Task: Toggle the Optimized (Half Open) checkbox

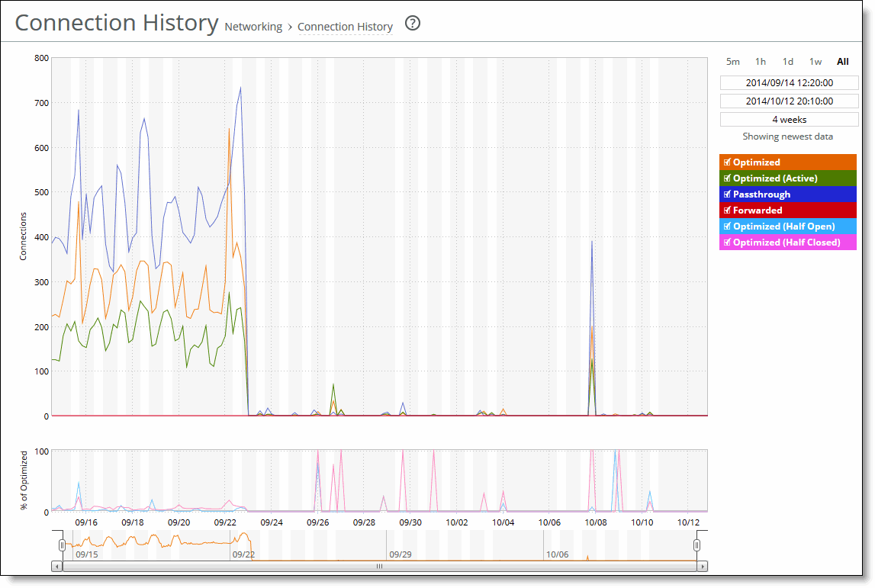Action: 726,226
